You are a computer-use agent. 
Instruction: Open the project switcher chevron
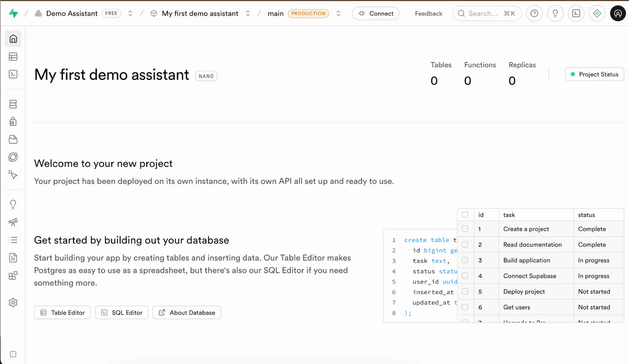pos(248,13)
